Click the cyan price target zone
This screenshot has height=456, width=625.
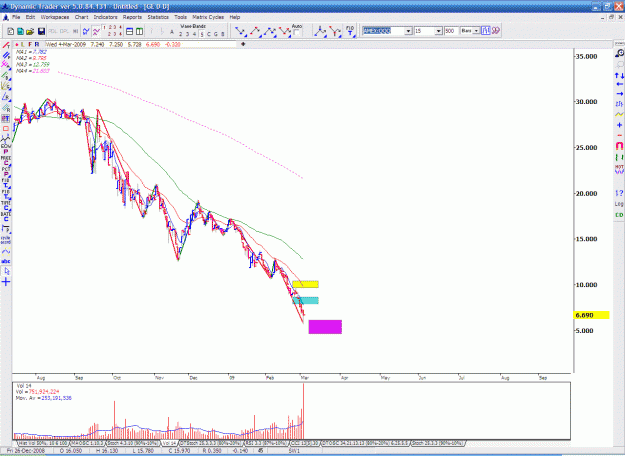pyautogui.click(x=305, y=300)
